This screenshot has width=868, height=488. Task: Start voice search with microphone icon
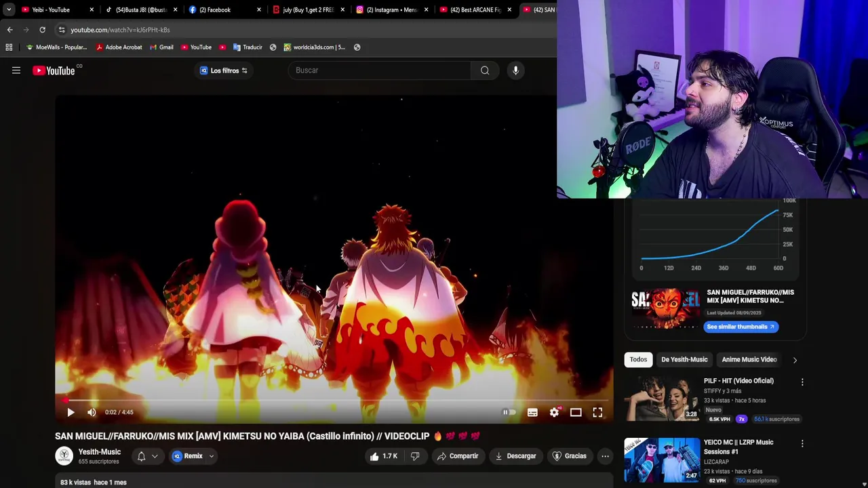click(515, 70)
